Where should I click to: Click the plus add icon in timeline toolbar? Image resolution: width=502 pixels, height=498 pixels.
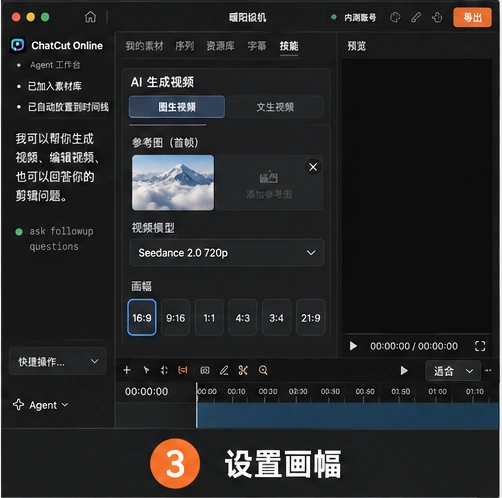127,370
